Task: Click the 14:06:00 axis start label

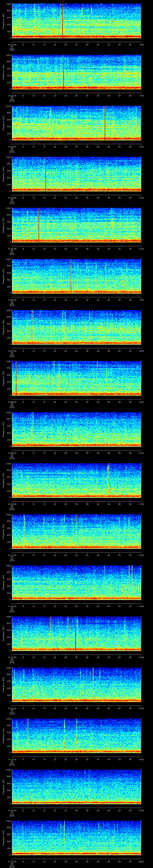Action: click(12, 300)
